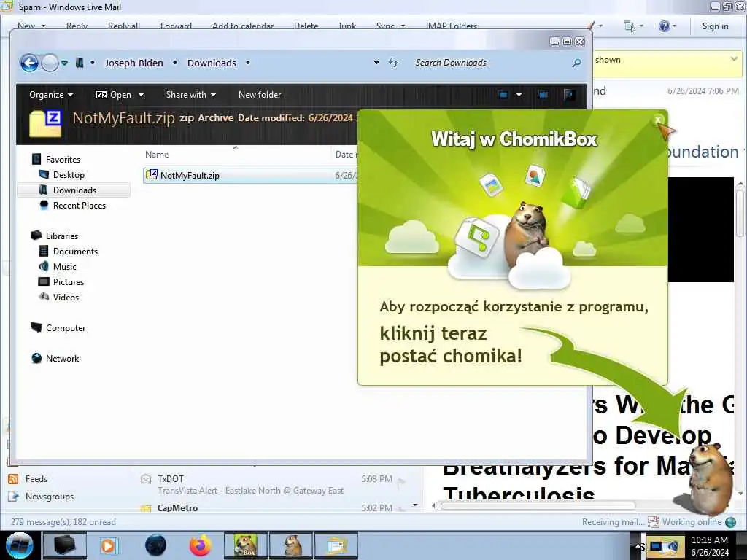Open recent locations dropdown beside forward button
Viewport: 747px width, 560px height.
pyautogui.click(x=64, y=63)
